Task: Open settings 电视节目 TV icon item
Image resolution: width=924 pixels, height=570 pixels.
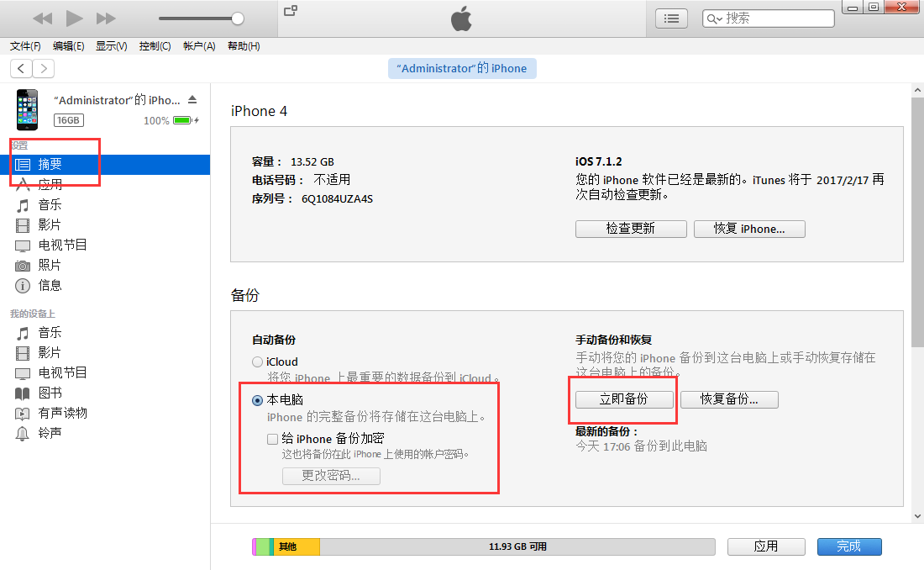Action: [105, 245]
